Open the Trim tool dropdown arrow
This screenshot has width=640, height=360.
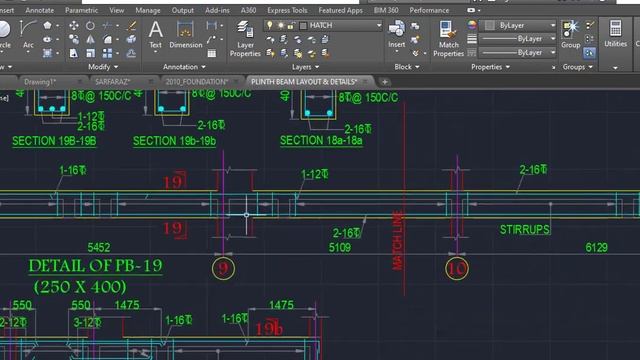(x=118, y=26)
